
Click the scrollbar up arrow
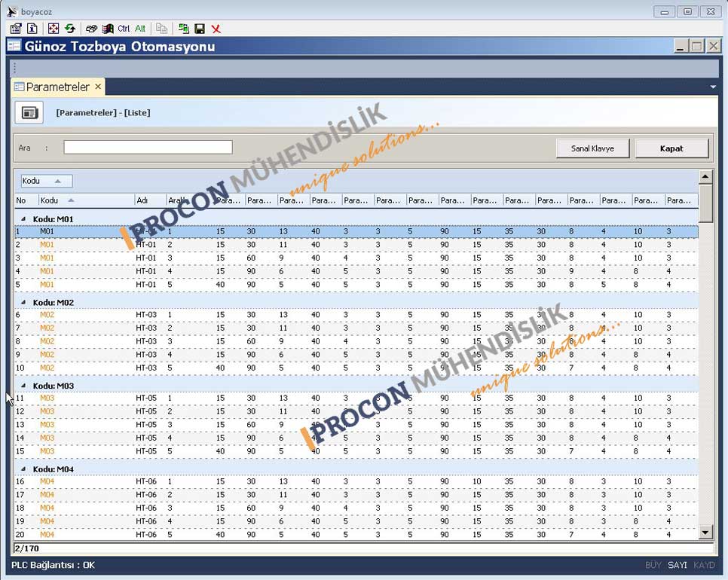pyautogui.click(x=705, y=176)
